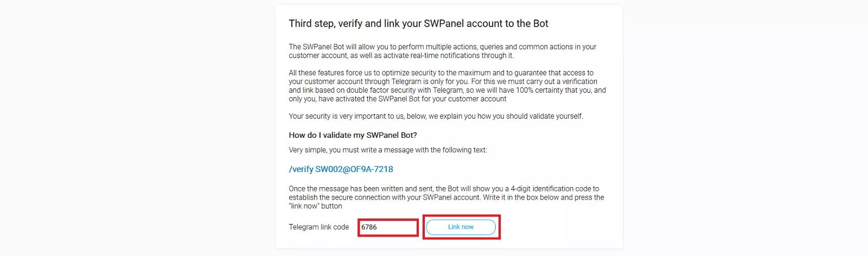
Task: Click the paragraph starting "Once the message has been written"
Action: pyautogui.click(x=446, y=197)
